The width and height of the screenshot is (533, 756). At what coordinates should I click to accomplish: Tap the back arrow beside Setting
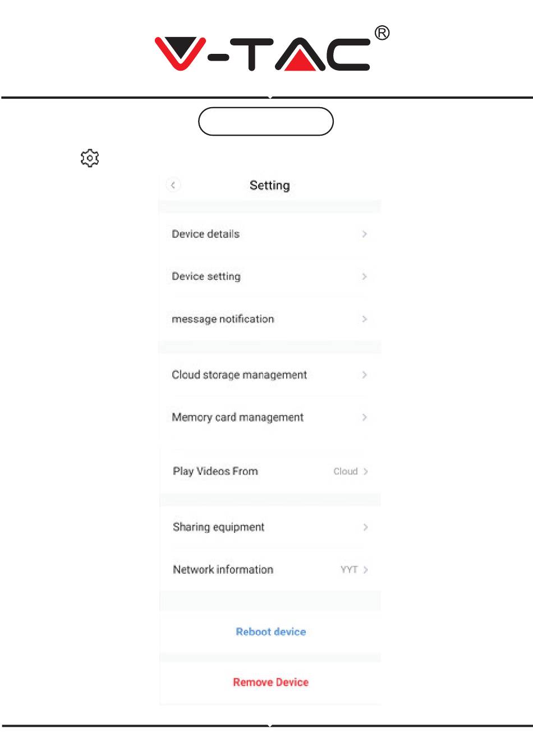point(173,185)
